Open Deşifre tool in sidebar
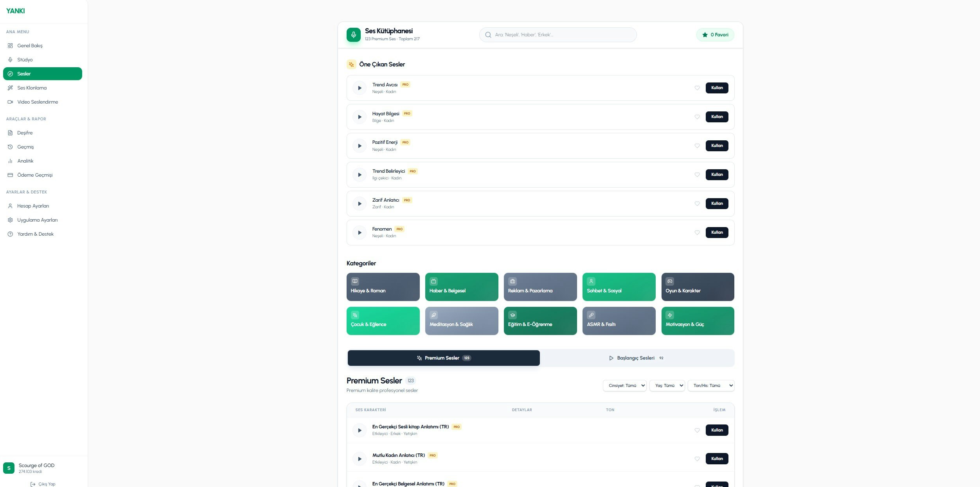The height and width of the screenshot is (487, 980). pos(25,133)
